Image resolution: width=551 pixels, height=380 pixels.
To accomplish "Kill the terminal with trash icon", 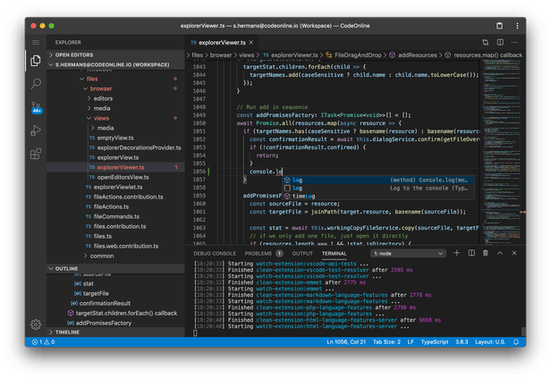I will click(x=485, y=253).
